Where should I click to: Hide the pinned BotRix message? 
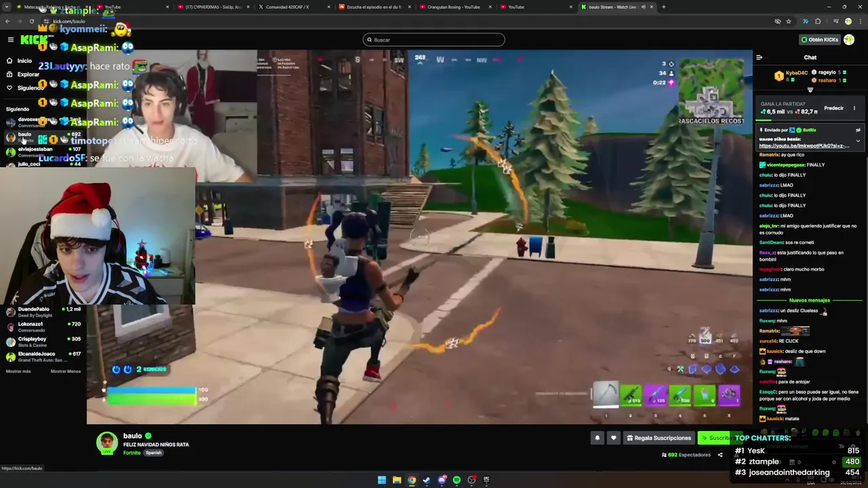(858, 130)
